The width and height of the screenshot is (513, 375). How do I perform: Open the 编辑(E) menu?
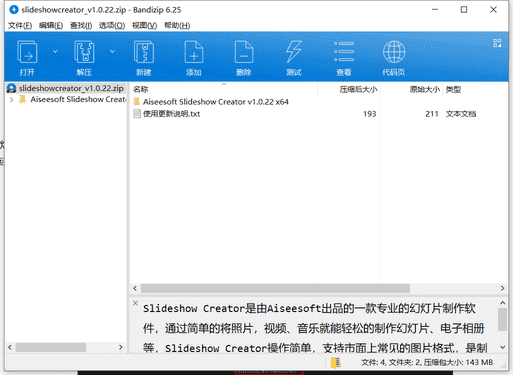51,26
